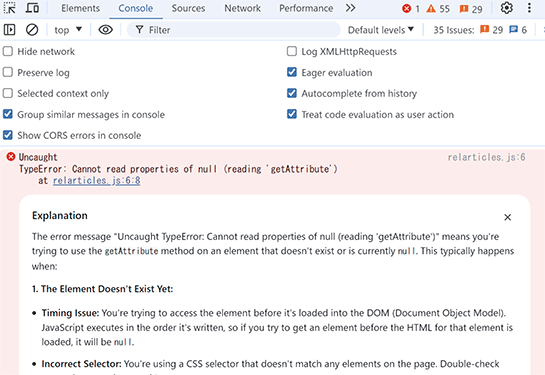Activate the inspect element picker icon
This screenshot has width=545, height=375.
coord(9,8)
